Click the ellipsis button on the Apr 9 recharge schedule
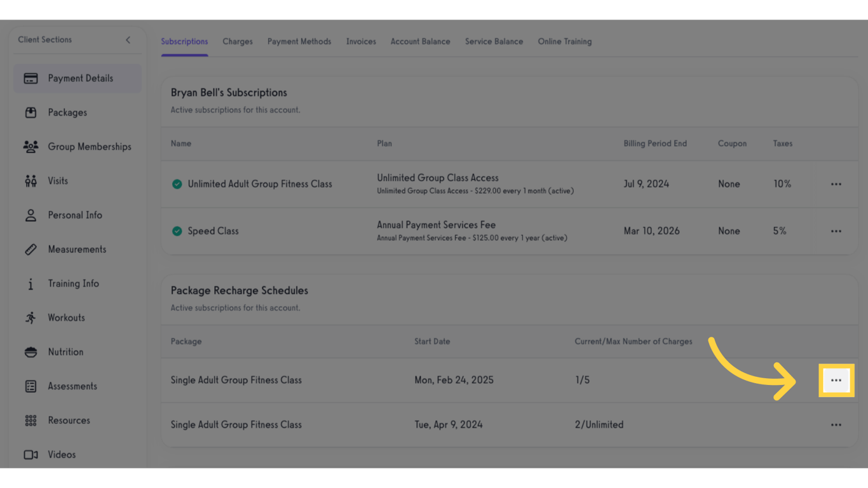The image size is (868, 488). click(836, 424)
